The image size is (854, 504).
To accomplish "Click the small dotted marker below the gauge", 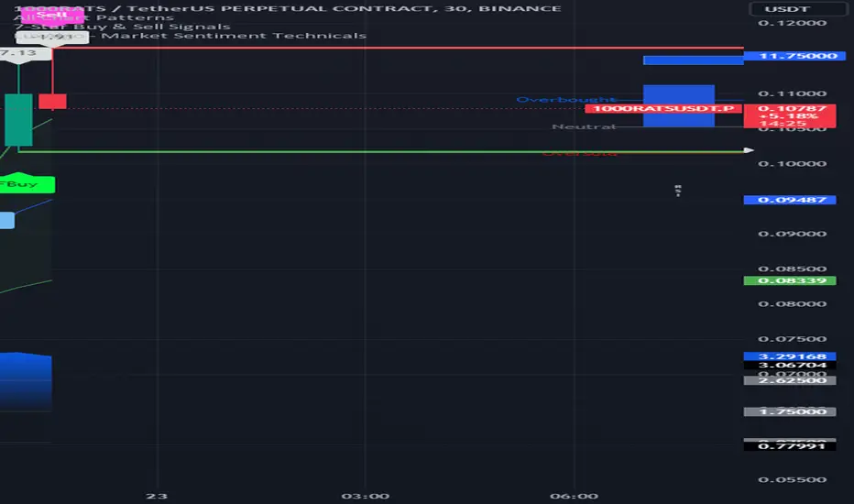I will click(x=678, y=191).
